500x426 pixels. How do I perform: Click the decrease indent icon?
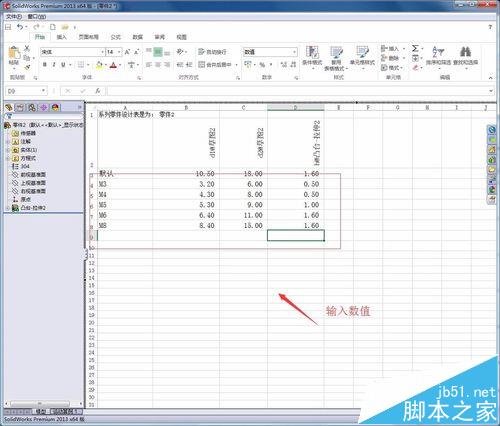[x=180, y=65]
